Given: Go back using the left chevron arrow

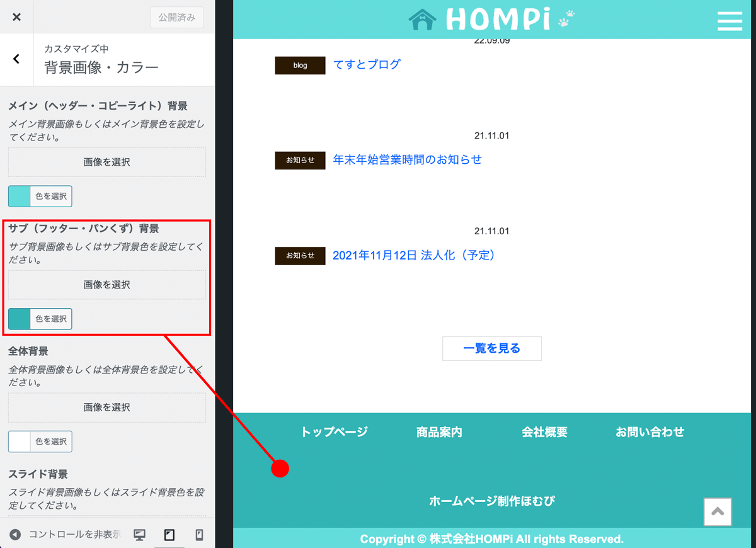Looking at the screenshot, I should (x=16, y=59).
